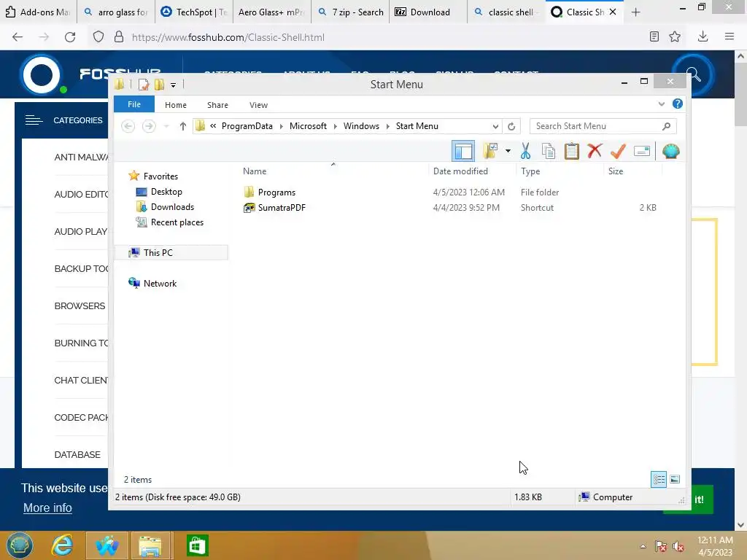The image size is (747, 560).
Task: Select Desktop in navigation pane
Action: [x=166, y=192]
